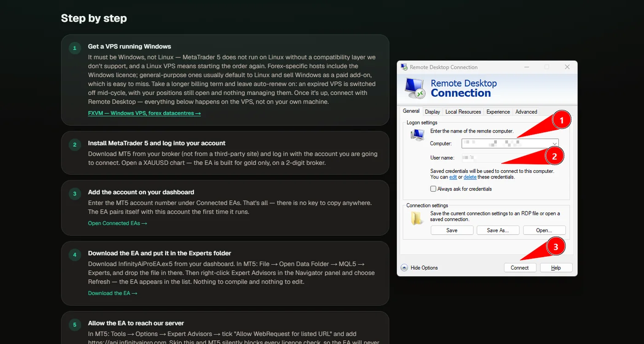644x344 pixels.
Task: Open the Computer name dropdown arrow
Action: (555, 143)
